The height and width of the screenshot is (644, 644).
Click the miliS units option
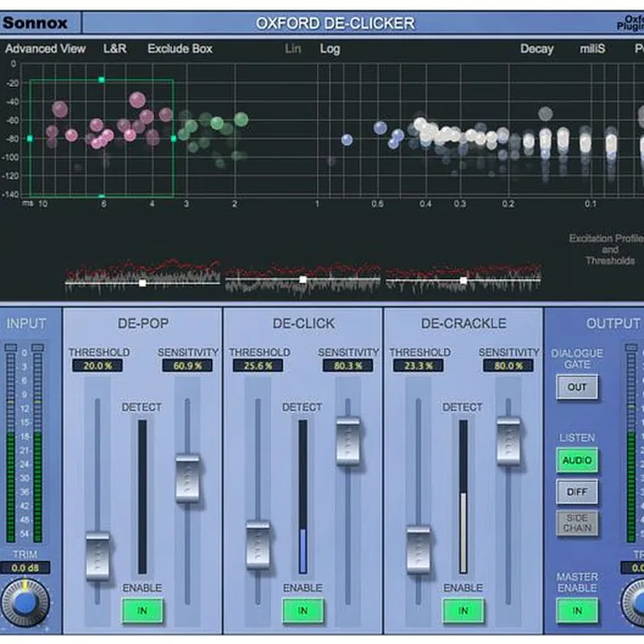click(592, 49)
